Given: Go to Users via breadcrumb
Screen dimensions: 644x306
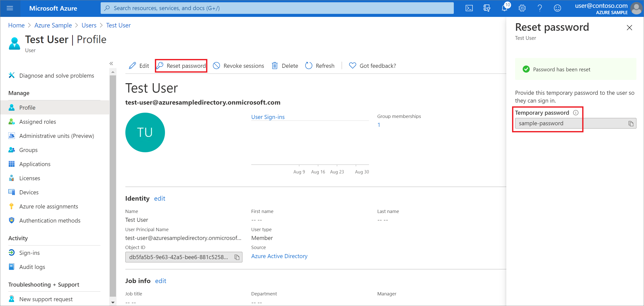Looking at the screenshot, I should [89, 25].
